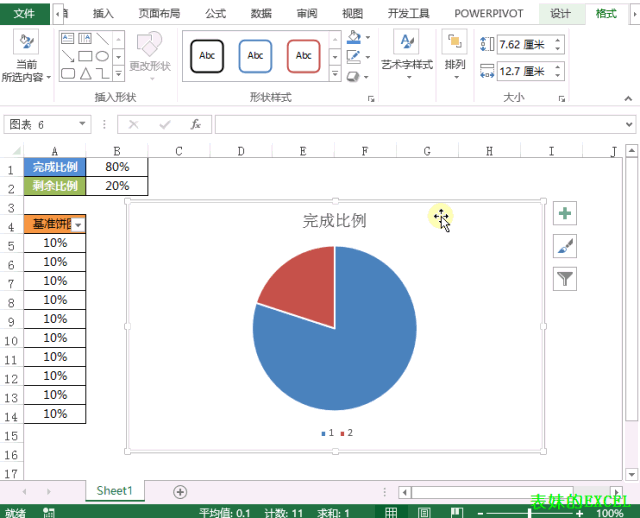Select the red pie slice
The image size is (640, 518).
[307, 289]
